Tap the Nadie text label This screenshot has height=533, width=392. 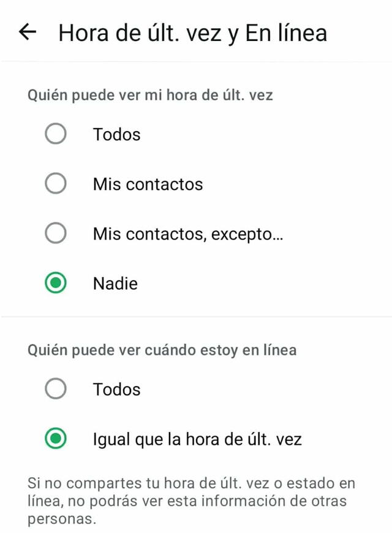pyautogui.click(x=115, y=283)
